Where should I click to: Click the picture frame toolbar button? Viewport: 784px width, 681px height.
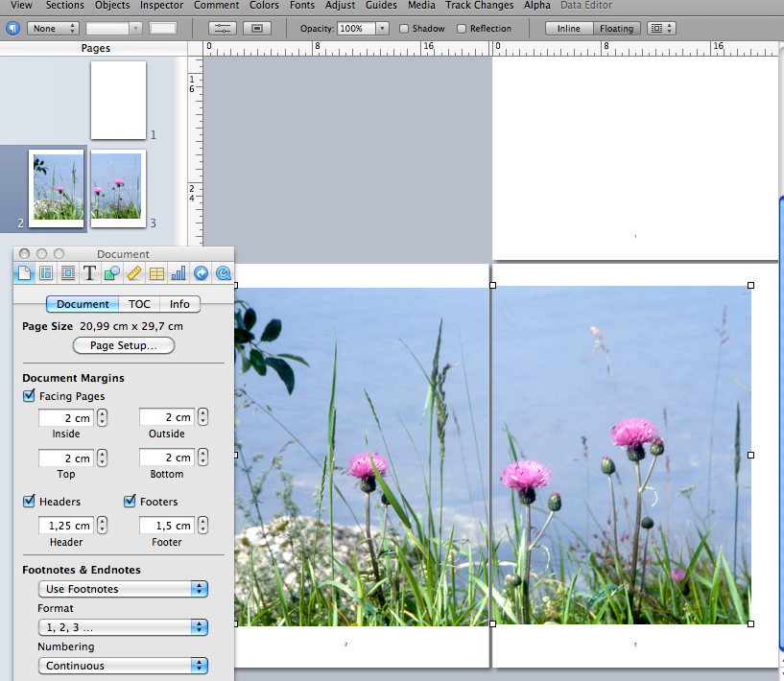pos(257,29)
